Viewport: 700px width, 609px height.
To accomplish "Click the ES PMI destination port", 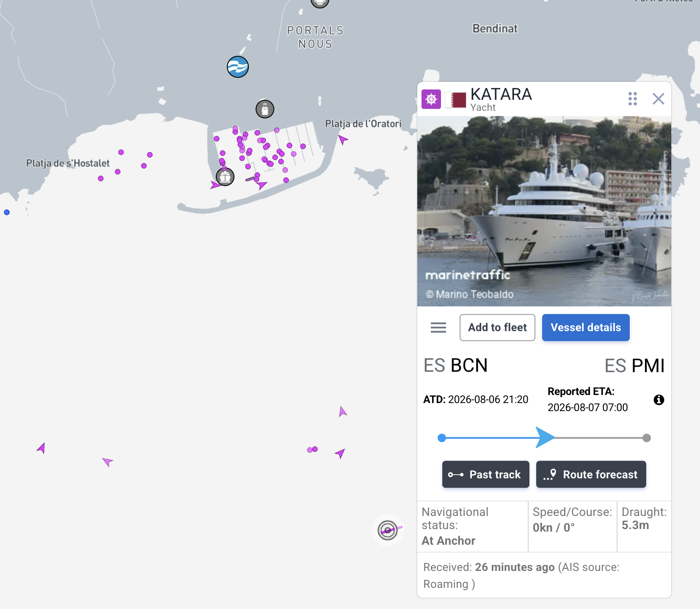I will click(634, 365).
